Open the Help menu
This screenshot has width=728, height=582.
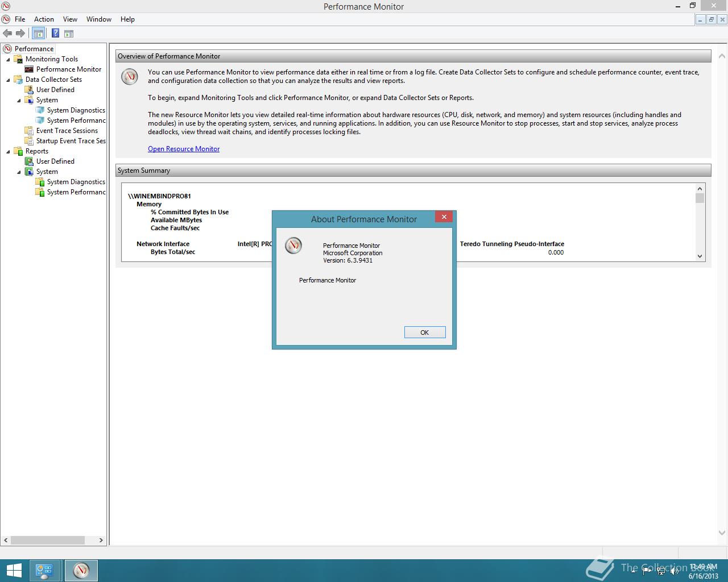point(127,19)
